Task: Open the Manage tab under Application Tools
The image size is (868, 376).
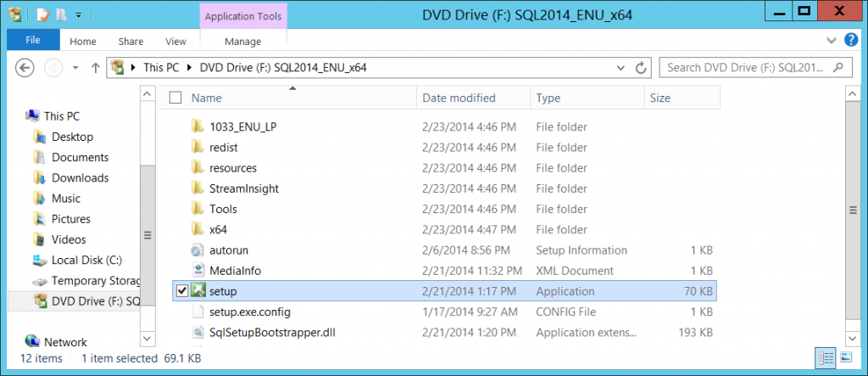Action: pyautogui.click(x=243, y=42)
